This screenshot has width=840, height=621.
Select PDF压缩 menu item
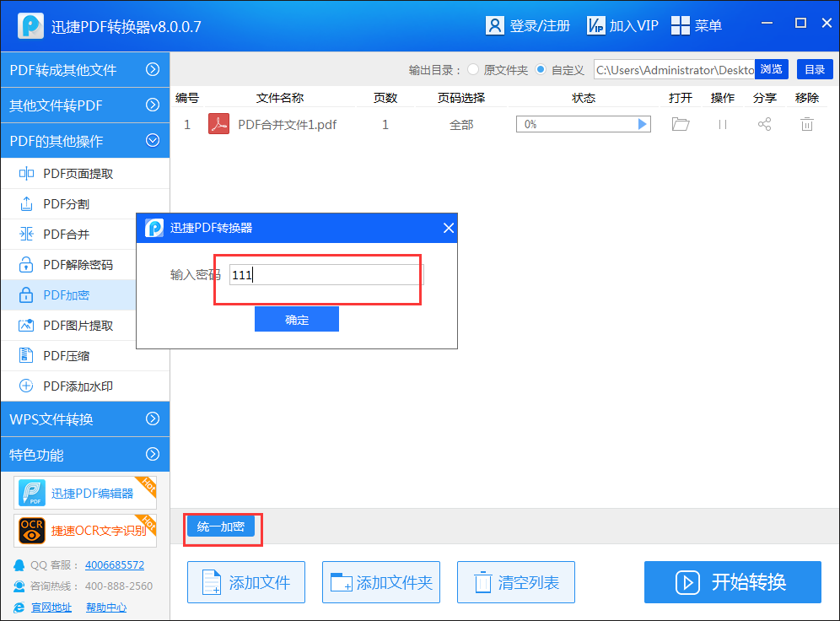click(84, 356)
